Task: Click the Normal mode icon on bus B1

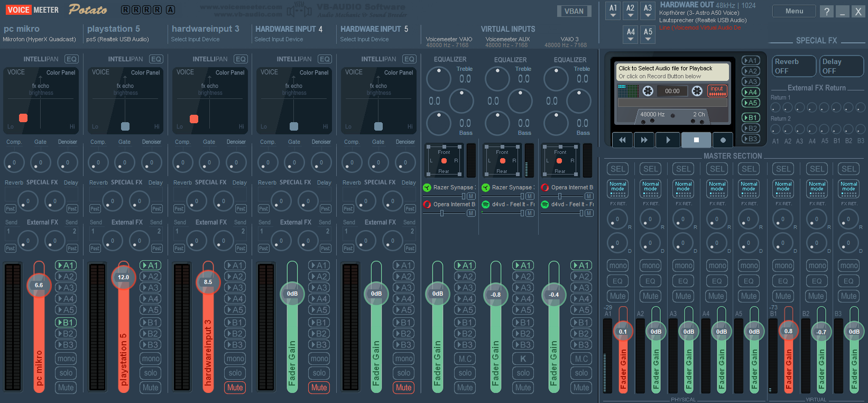Action: (x=783, y=188)
